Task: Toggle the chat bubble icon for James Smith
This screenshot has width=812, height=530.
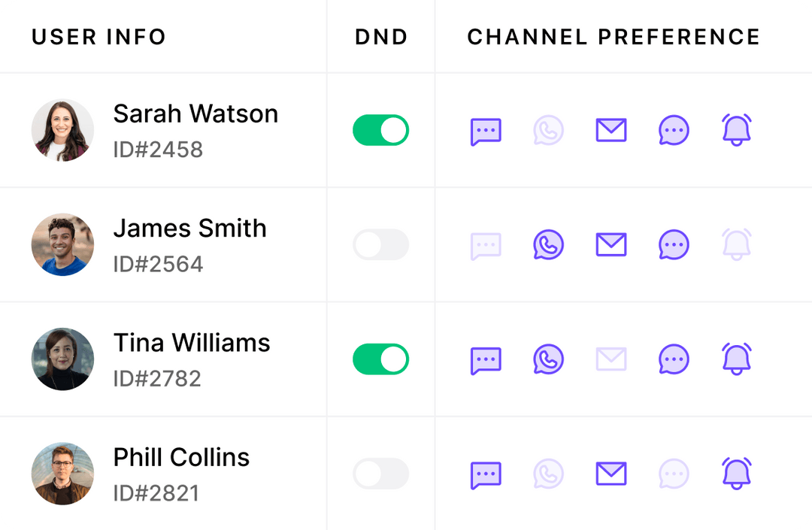Action: coord(674,244)
